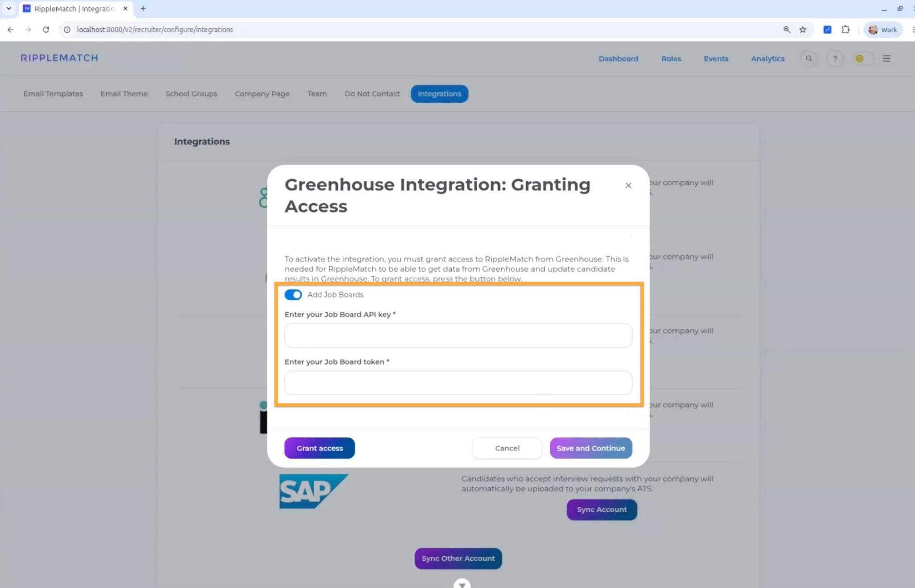
Task: Click the Job Board token field
Action: 458,383
